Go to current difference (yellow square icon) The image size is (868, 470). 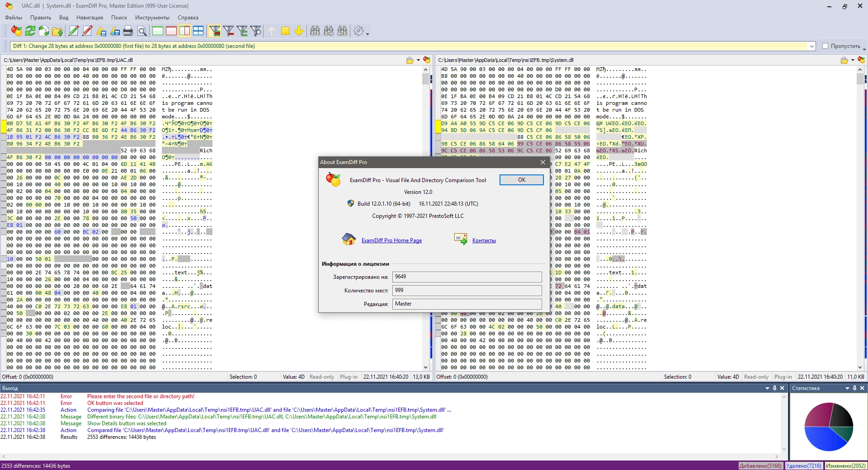pos(285,31)
